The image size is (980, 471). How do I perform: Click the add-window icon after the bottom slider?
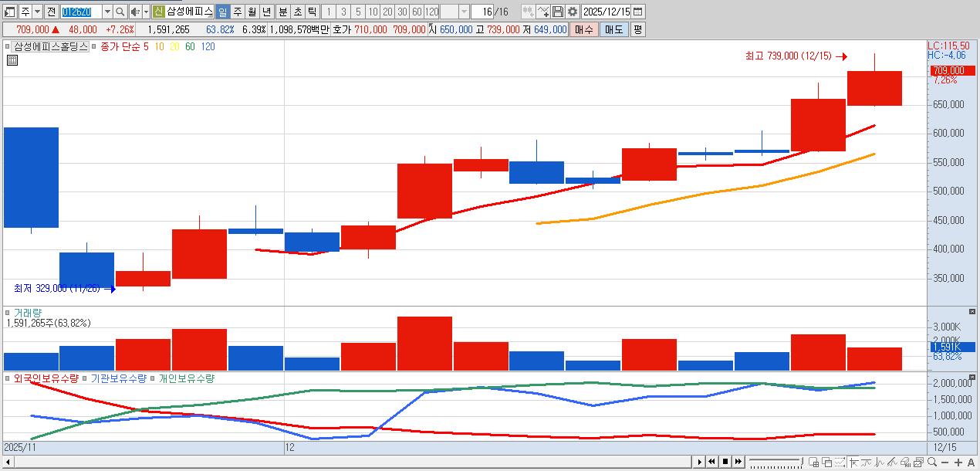click(x=813, y=463)
